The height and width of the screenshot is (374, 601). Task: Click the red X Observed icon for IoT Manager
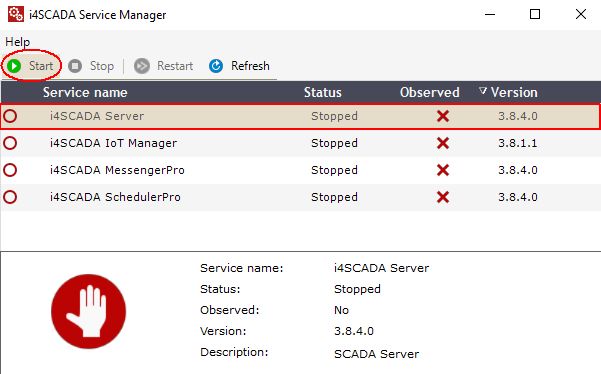(x=443, y=143)
